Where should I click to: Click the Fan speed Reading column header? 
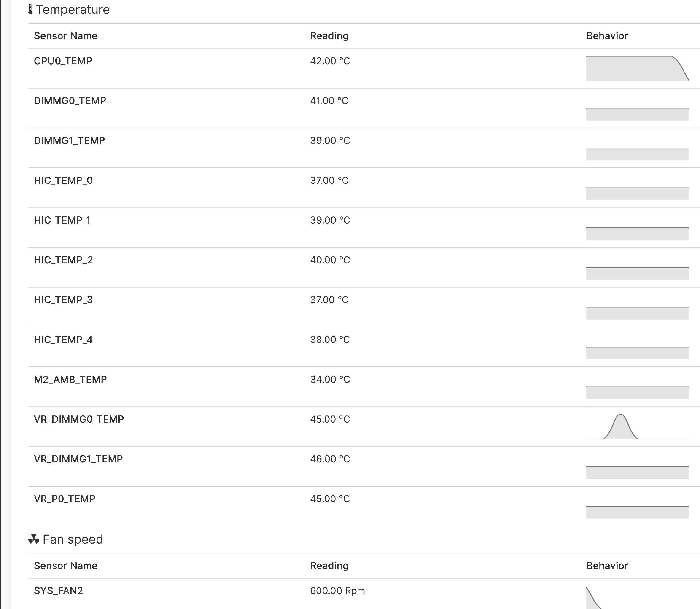coord(329,566)
